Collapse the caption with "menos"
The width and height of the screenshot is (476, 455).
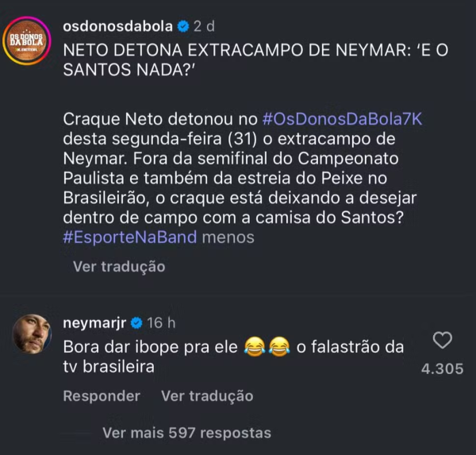click(228, 237)
